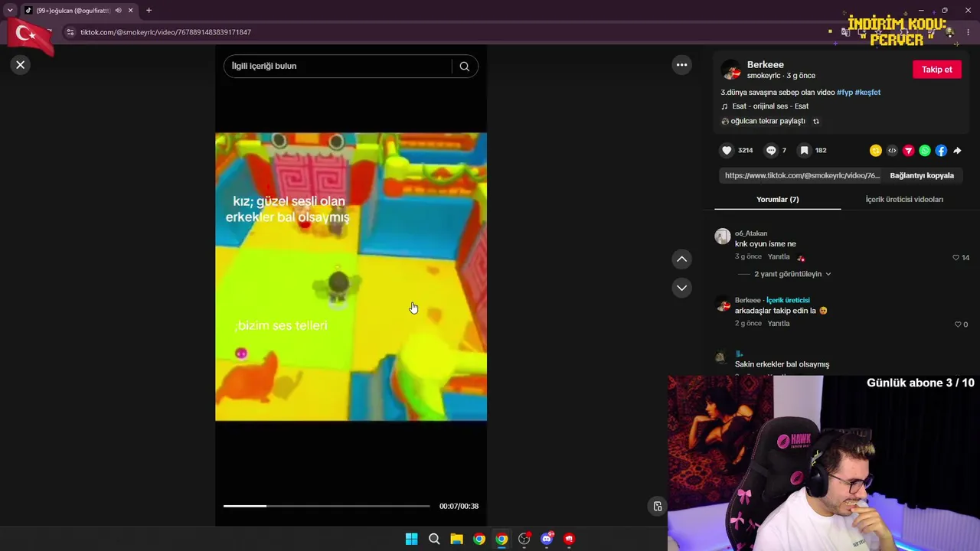Open the three-dots more options menu
Viewport: 980px width, 551px height.
[681, 65]
